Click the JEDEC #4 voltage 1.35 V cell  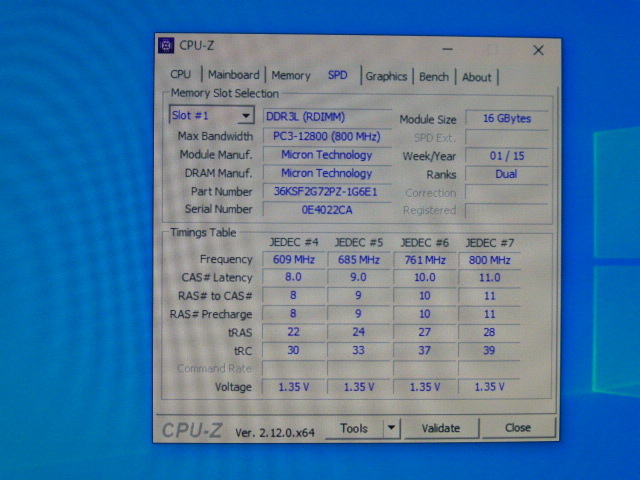[293, 387]
